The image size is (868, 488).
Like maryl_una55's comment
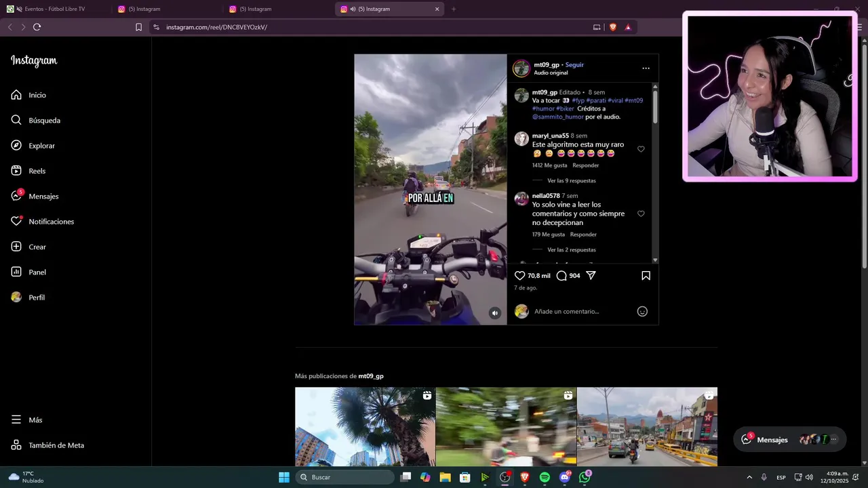click(x=641, y=149)
